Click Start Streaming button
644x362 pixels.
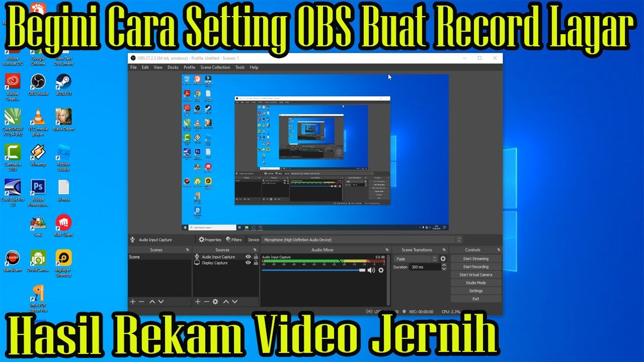pyautogui.click(x=475, y=259)
